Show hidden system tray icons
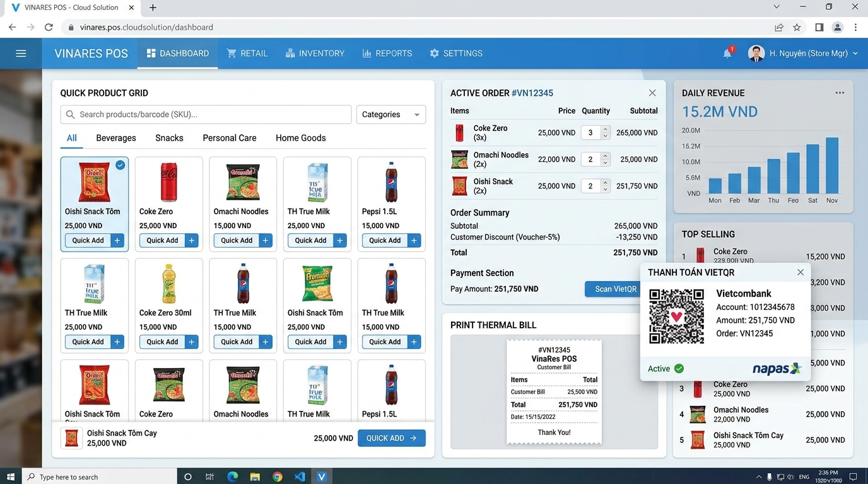 pos(758,476)
